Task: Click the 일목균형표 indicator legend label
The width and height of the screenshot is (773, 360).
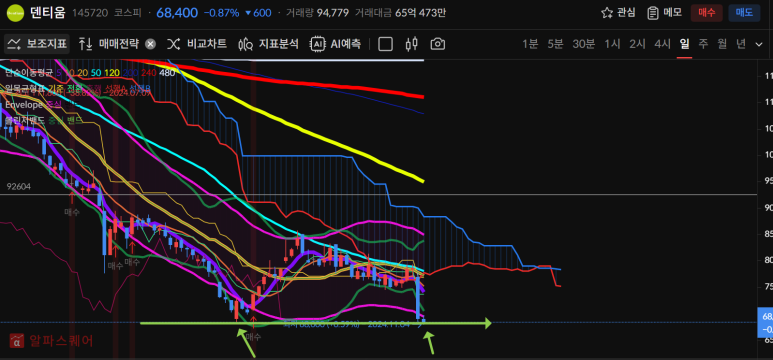Action: tap(25, 88)
